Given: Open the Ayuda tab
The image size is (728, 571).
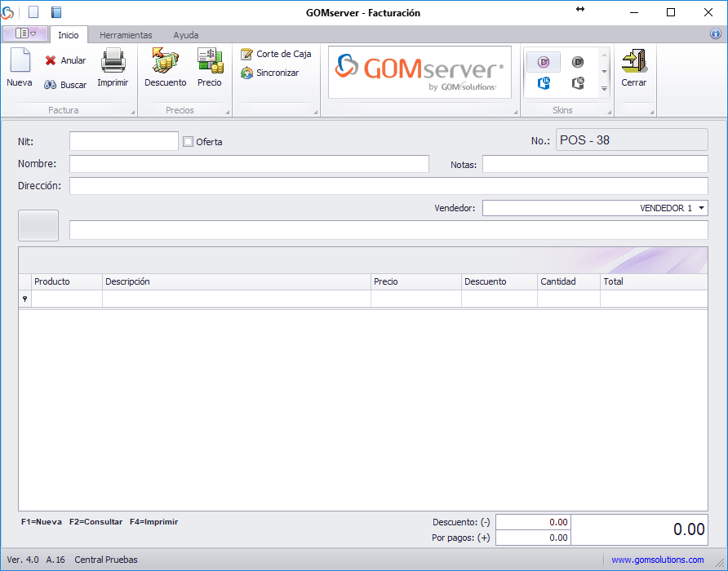Looking at the screenshot, I should coord(185,35).
